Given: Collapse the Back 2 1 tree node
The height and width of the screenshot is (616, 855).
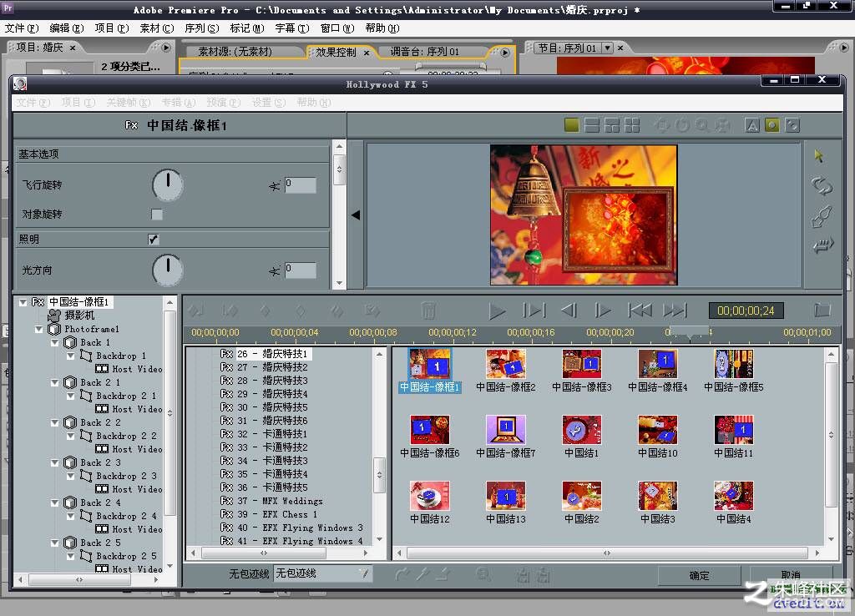Looking at the screenshot, I should coord(54,382).
